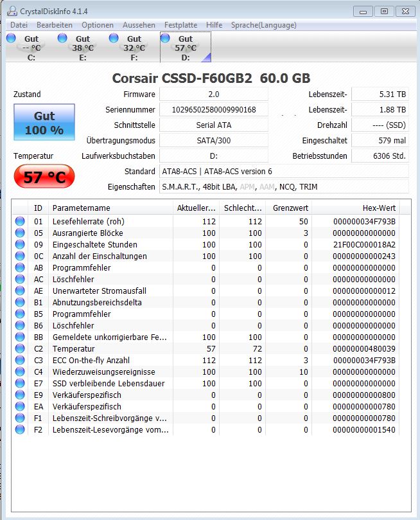
Task: Click the Laufwerksbuchstaben field showing D:
Action: pyautogui.click(x=214, y=156)
